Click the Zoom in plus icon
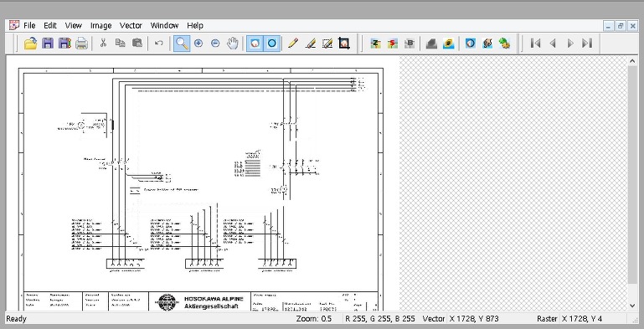 198,44
